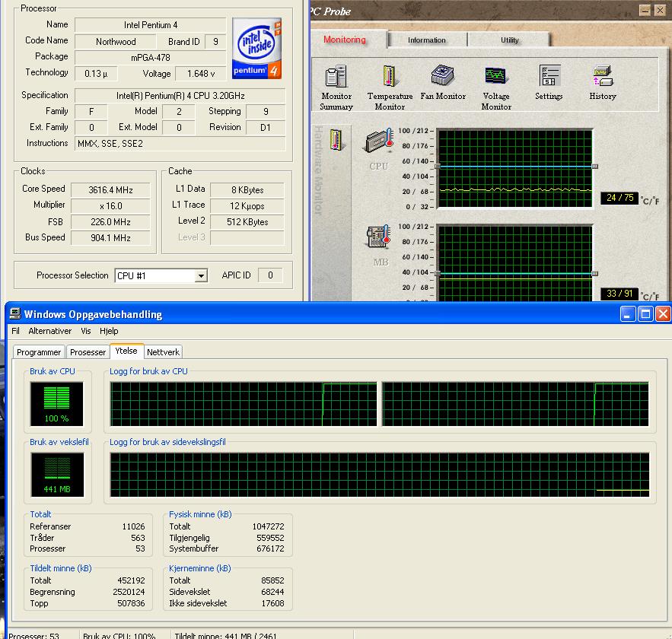Open the Fil menu
This screenshot has width=672, height=639.
15,331
